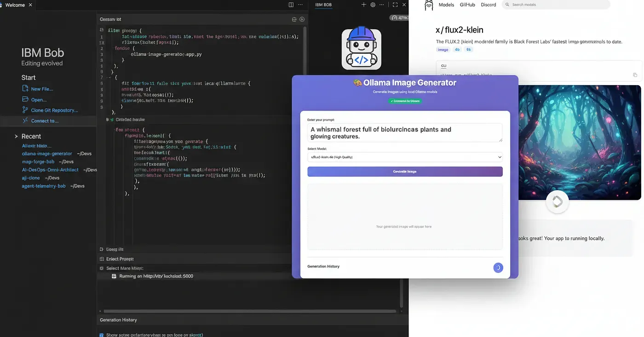The width and height of the screenshot is (644, 337).
Task: Maximize the IBM Bob panel with fullscreen icon
Action: point(395,5)
